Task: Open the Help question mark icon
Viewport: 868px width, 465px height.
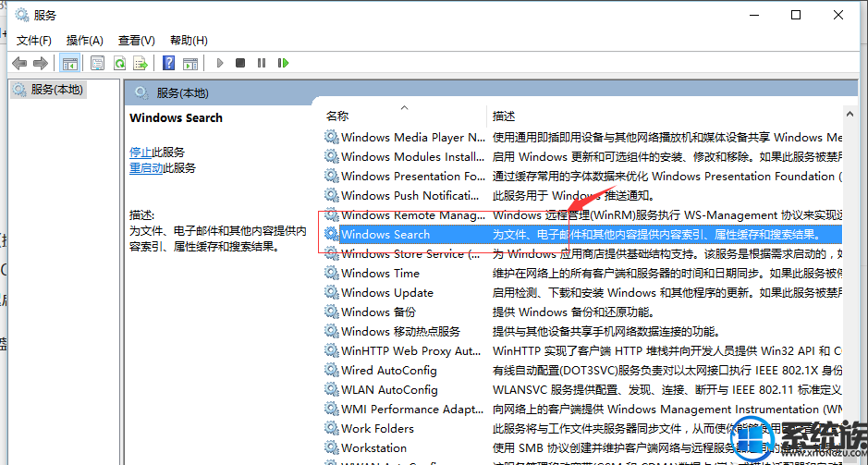Action: point(169,63)
